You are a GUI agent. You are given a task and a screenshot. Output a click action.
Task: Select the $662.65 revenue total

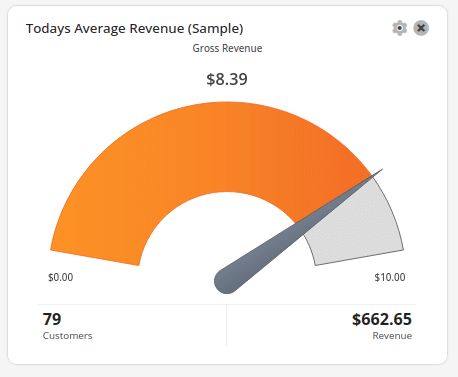[382, 319]
